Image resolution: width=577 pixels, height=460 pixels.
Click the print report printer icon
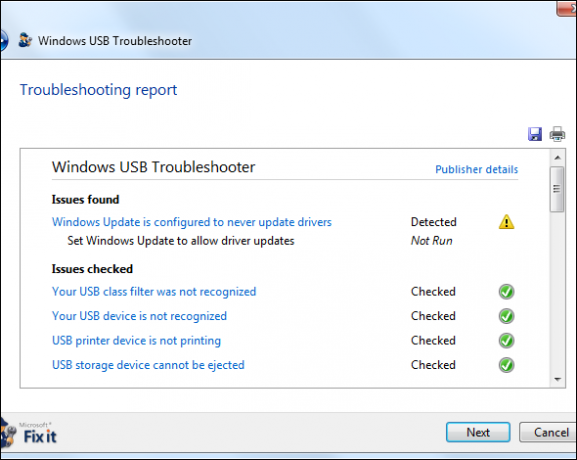click(x=557, y=134)
